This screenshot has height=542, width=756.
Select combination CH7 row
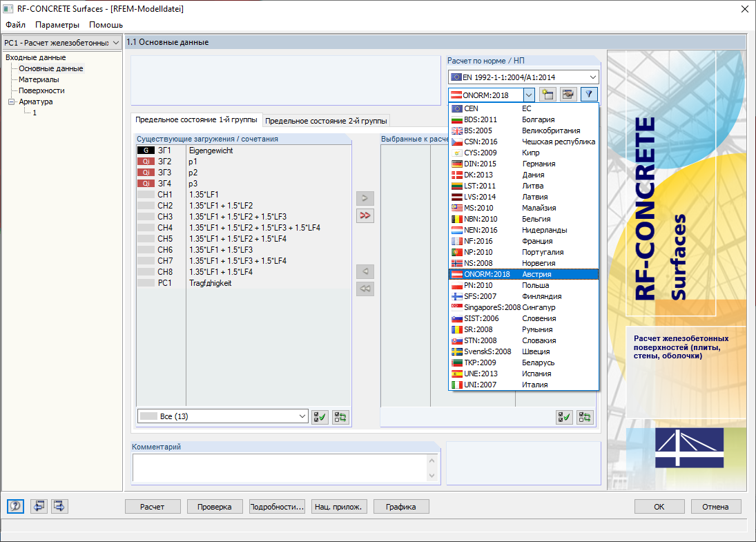pos(244,261)
